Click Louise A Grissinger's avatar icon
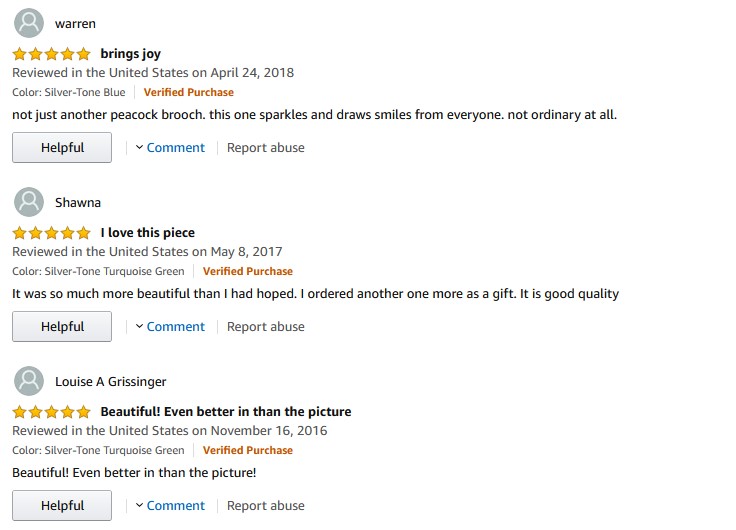The image size is (736, 530). (29, 381)
